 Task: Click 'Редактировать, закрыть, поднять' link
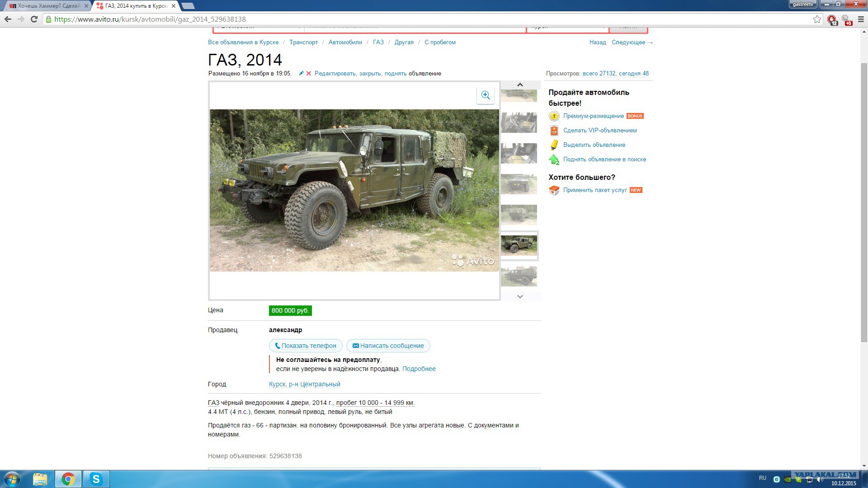click(x=361, y=73)
